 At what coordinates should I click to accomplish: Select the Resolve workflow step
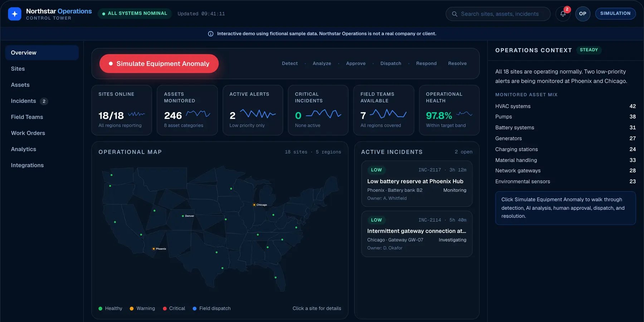457,64
